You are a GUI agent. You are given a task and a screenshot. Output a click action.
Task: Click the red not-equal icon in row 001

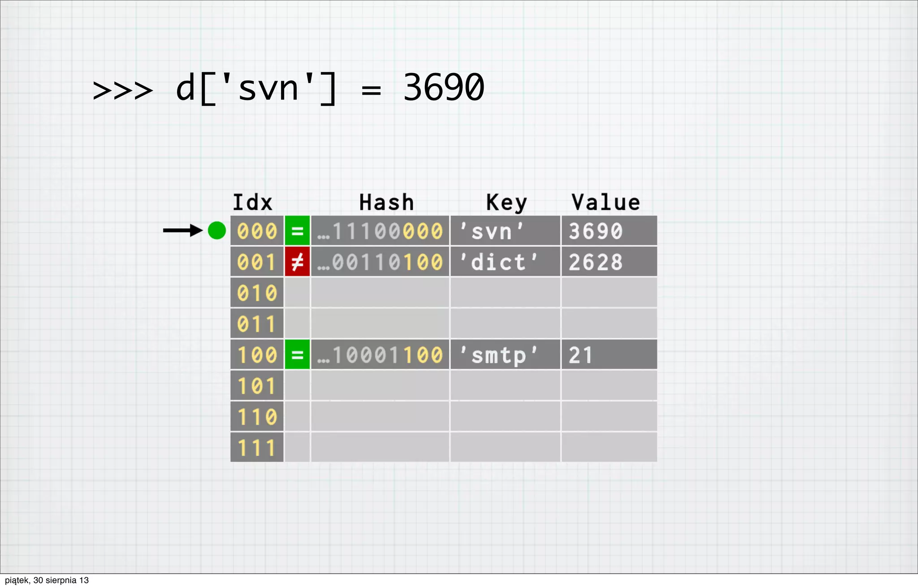(297, 262)
